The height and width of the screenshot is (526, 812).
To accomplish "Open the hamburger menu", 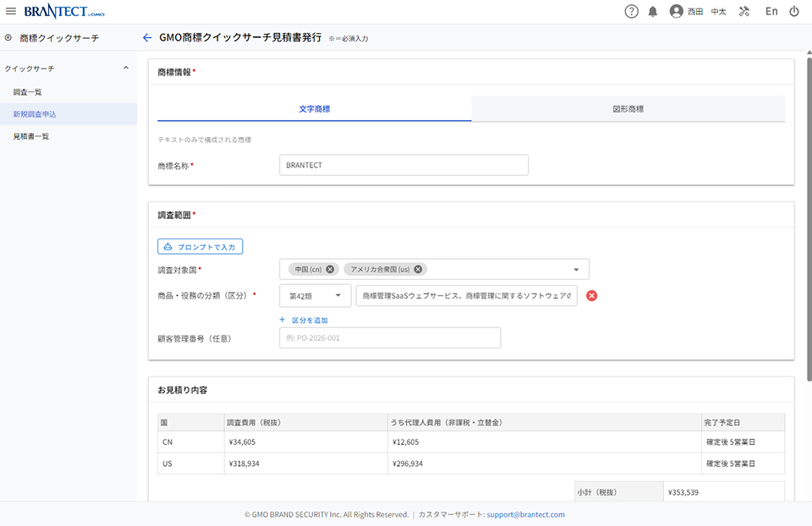I will (11, 11).
